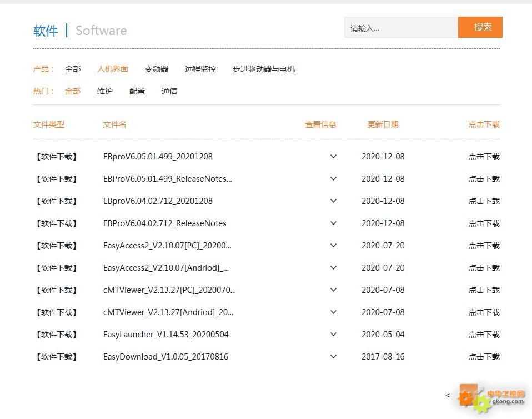Screen dimensions: 532x419
Task: Download EBProV6.05.01.499_ReleaseNotes via 点击下载
Action: 484,178
